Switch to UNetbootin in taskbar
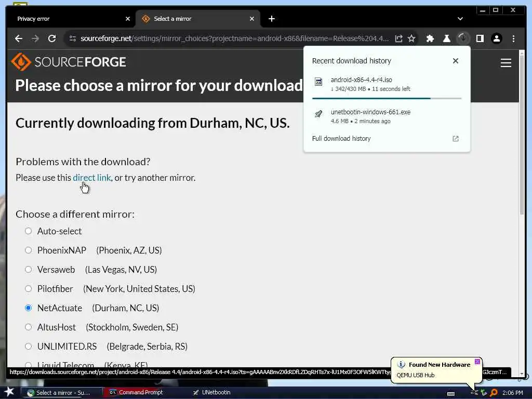This screenshot has height=399, width=532. [x=212, y=393]
